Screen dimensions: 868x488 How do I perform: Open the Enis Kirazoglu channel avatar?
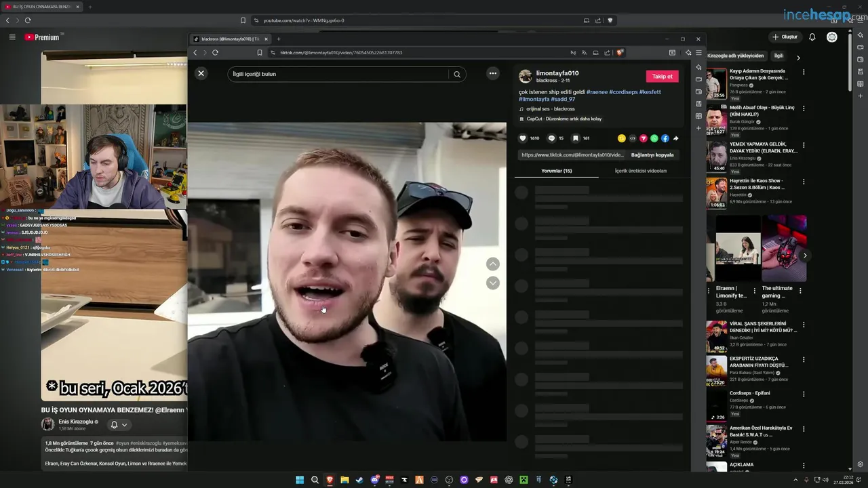[47, 424]
